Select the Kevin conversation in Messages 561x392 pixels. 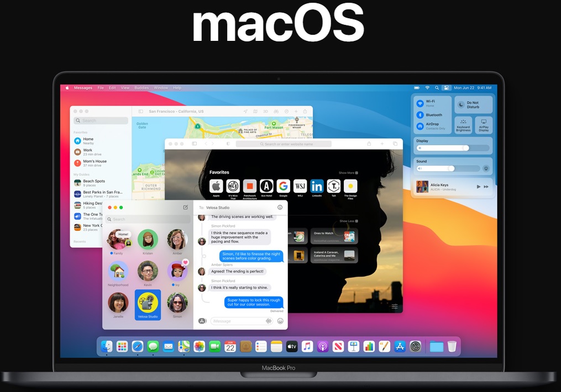148,274
